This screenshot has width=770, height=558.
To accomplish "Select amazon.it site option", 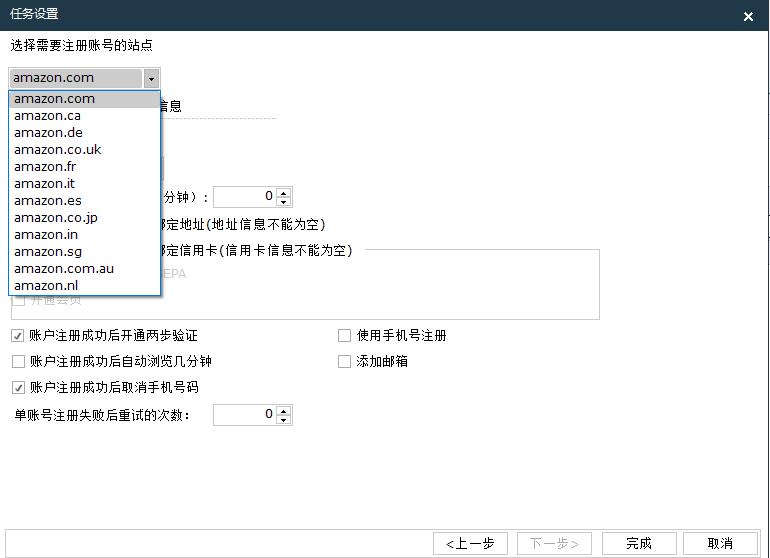I will coord(84,184).
